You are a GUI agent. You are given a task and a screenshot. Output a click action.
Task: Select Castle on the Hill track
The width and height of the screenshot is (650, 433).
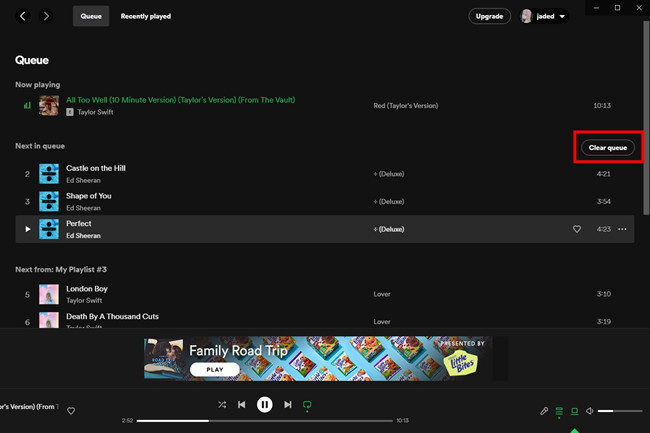[x=325, y=174]
